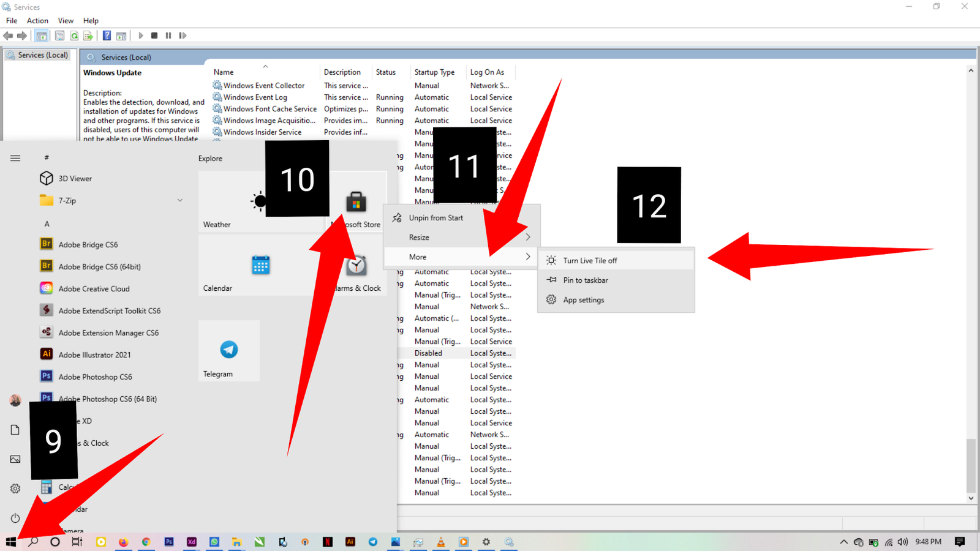Open taskbar Search magnifier
The height and width of the screenshot is (551, 980).
coord(33,542)
